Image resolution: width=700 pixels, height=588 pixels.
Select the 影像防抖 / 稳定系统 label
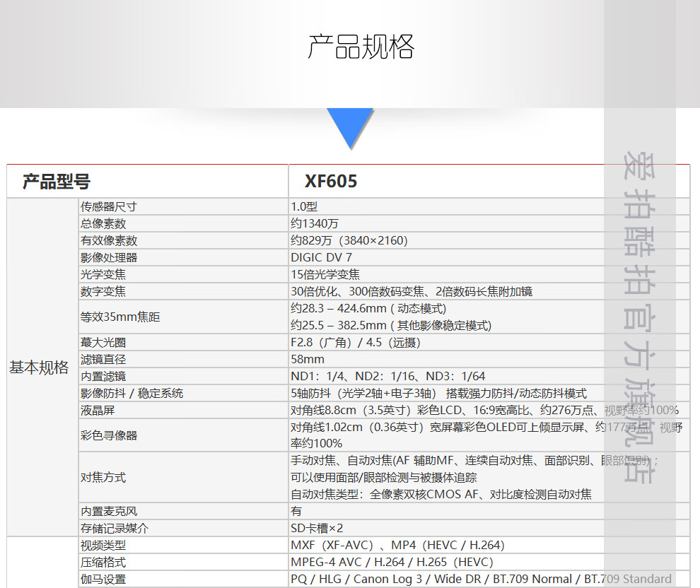point(132,393)
